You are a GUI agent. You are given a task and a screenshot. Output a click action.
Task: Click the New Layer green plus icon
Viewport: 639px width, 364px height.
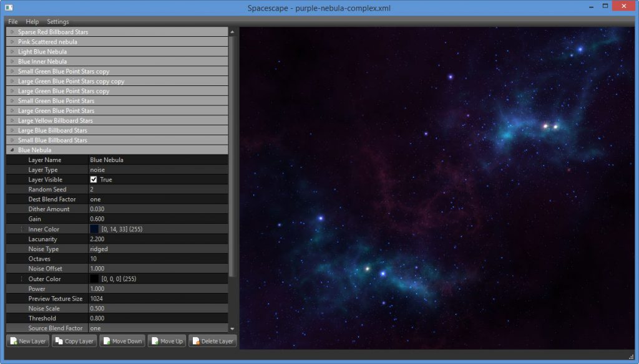pos(14,341)
